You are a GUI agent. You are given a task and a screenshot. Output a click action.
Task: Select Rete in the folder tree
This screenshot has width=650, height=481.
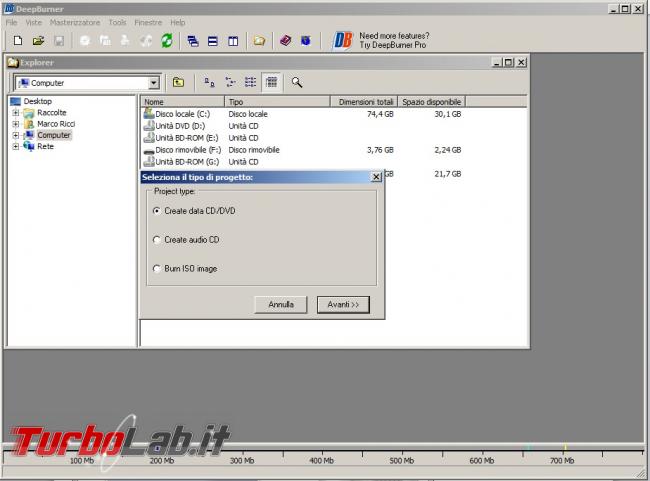click(x=45, y=146)
